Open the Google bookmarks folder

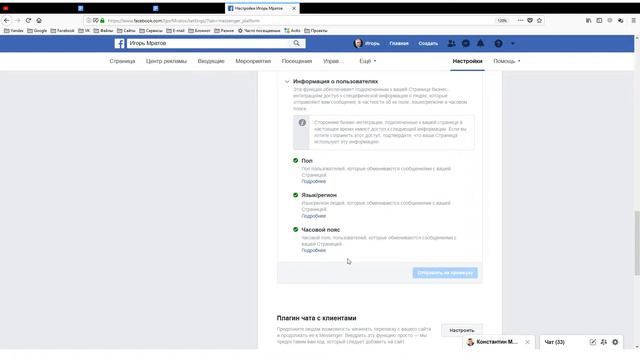37,31
